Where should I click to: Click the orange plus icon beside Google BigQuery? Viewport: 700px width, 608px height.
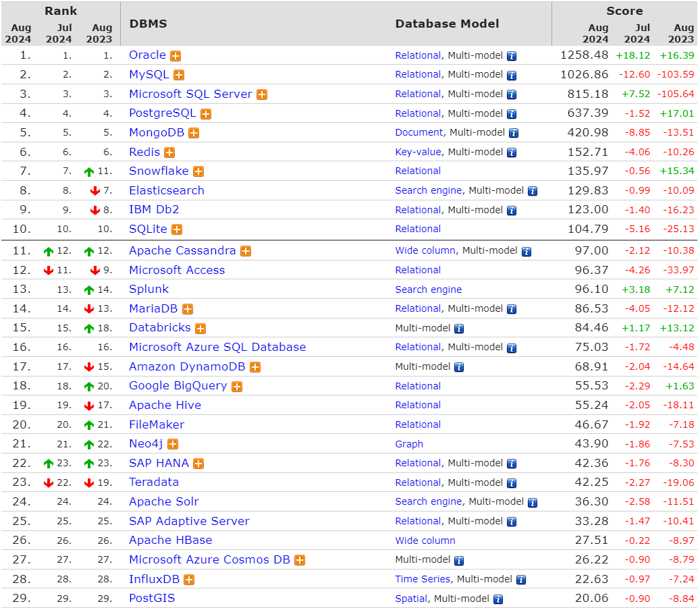point(237,387)
